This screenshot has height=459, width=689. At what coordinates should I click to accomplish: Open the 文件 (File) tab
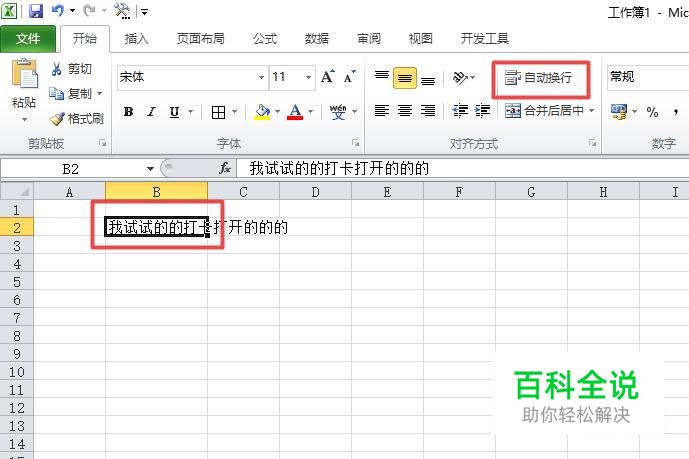click(28, 39)
